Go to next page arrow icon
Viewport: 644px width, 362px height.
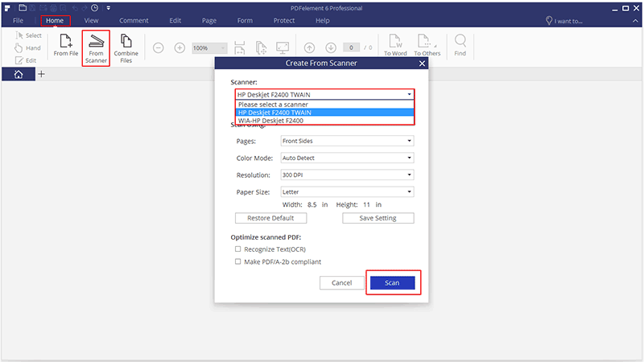331,48
